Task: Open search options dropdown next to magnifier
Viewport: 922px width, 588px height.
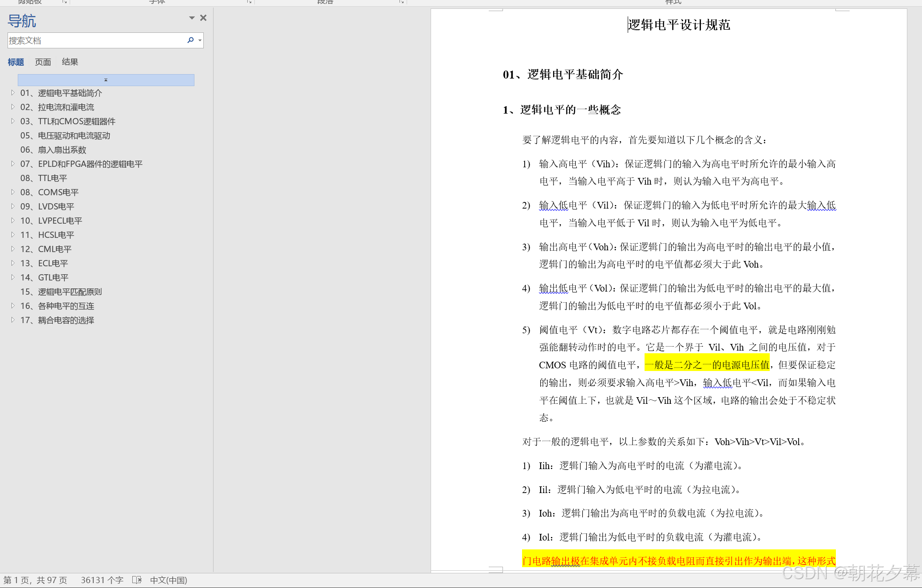Action: click(x=200, y=40)
